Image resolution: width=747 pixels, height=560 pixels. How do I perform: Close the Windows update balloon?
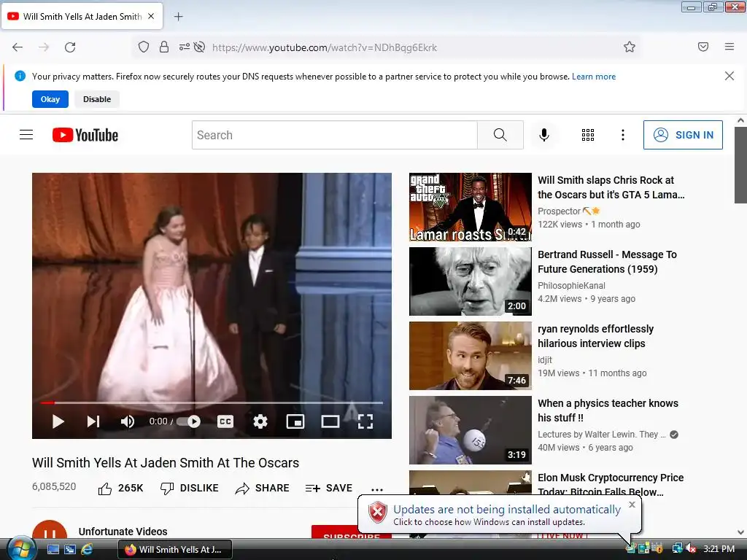pos(632,505)
